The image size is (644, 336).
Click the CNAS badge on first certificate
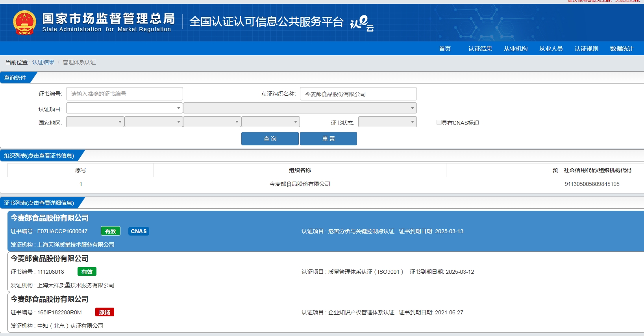pyautogui.click(x=139, y=231)
